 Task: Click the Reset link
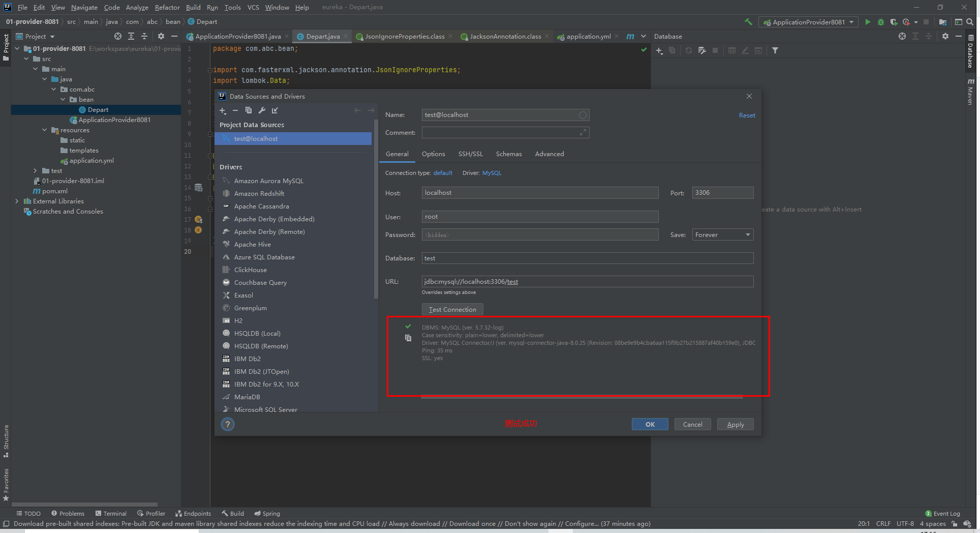click(747, 115)
